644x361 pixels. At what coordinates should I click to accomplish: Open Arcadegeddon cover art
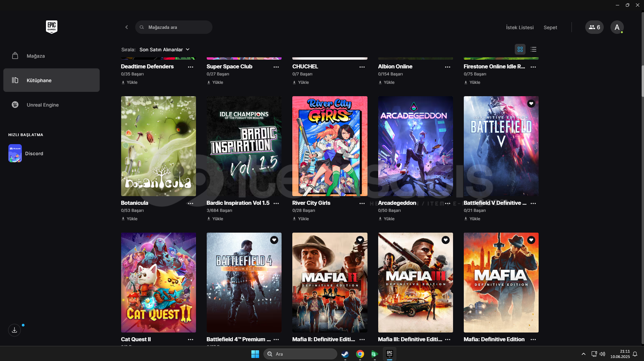pos(415,146)
